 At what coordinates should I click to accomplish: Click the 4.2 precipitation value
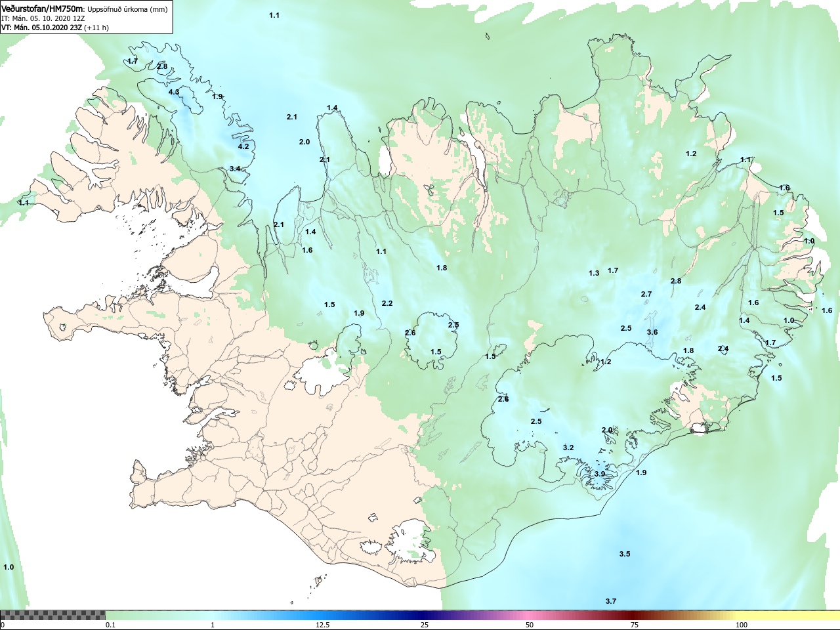243,146
